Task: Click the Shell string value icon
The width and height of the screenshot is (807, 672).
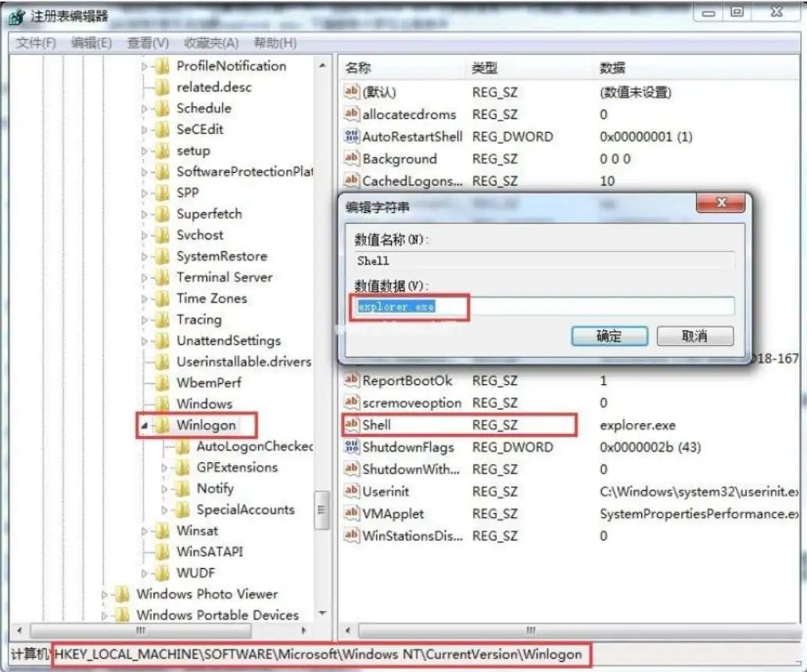Action: pyautogui.click(x=352, y=424)
